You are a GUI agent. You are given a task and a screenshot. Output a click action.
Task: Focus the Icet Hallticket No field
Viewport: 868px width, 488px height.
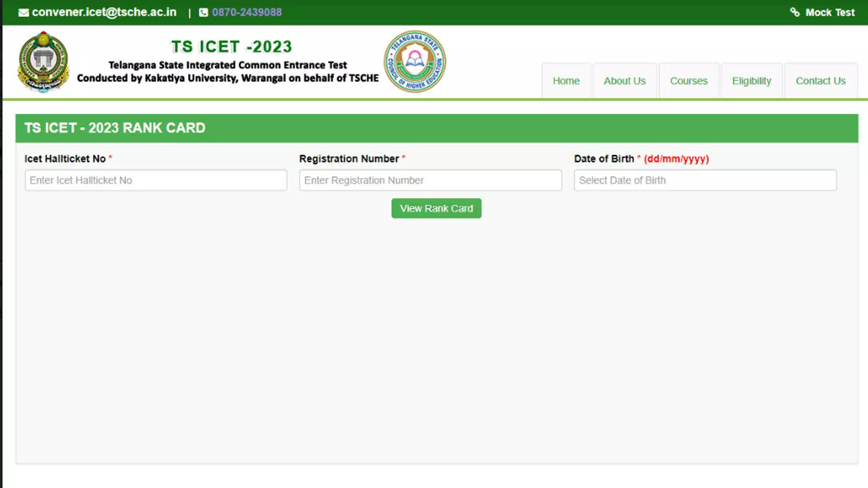156,180
